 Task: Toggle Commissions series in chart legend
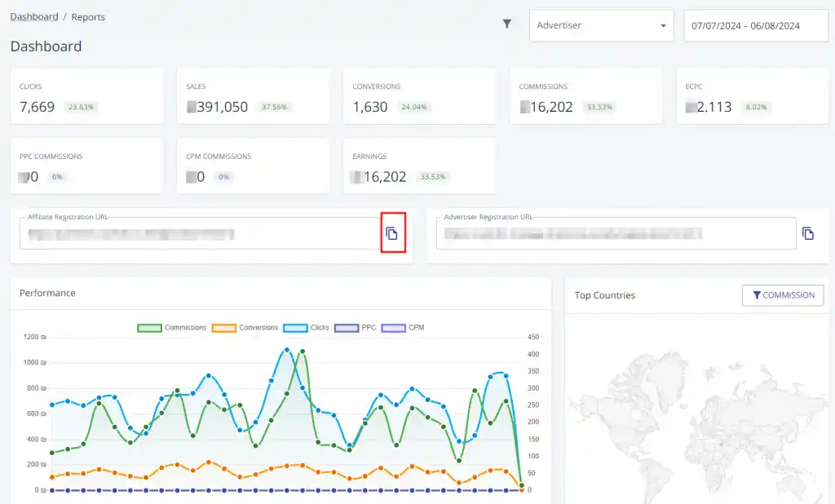pos(172,328)
